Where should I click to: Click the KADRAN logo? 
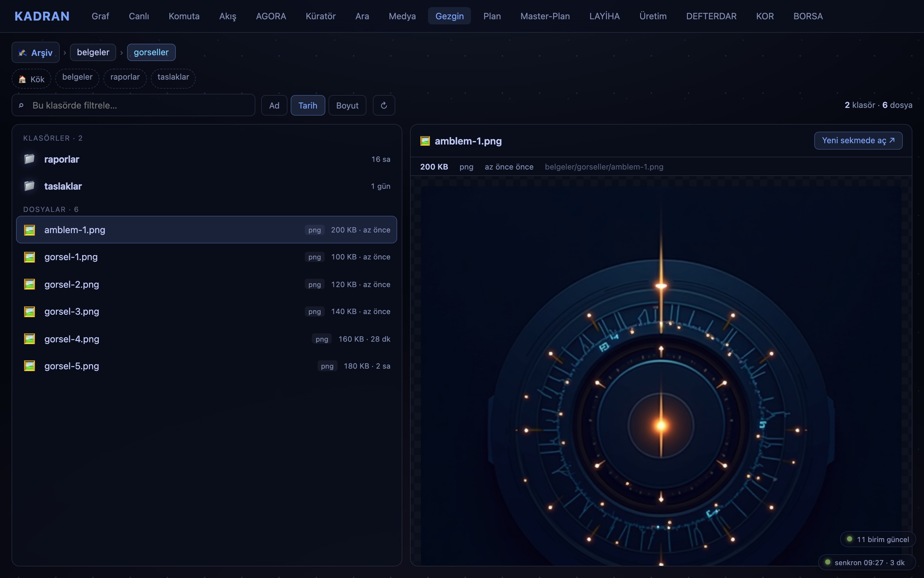42,16
